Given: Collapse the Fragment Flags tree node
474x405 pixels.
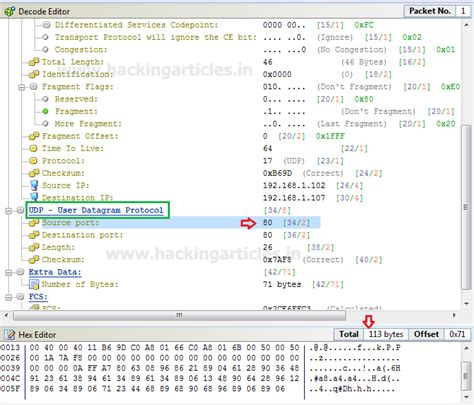Looking at the screenshot, I should tap(22, 87).
